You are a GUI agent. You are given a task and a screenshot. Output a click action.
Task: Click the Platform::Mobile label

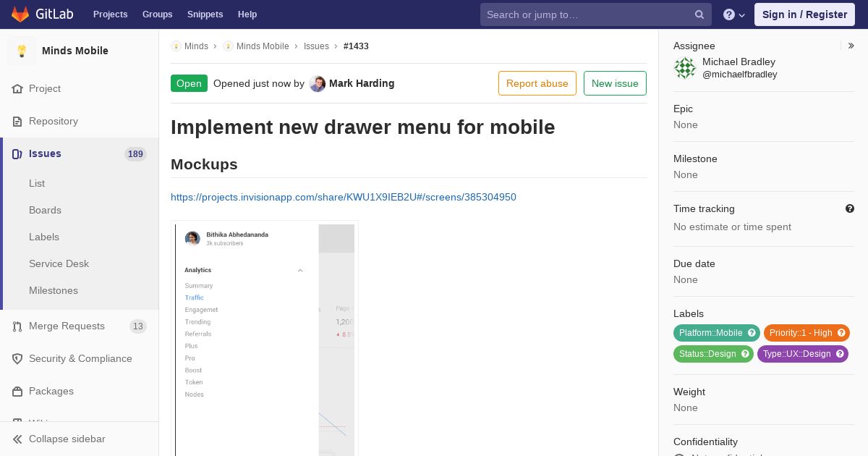(710, 333)
